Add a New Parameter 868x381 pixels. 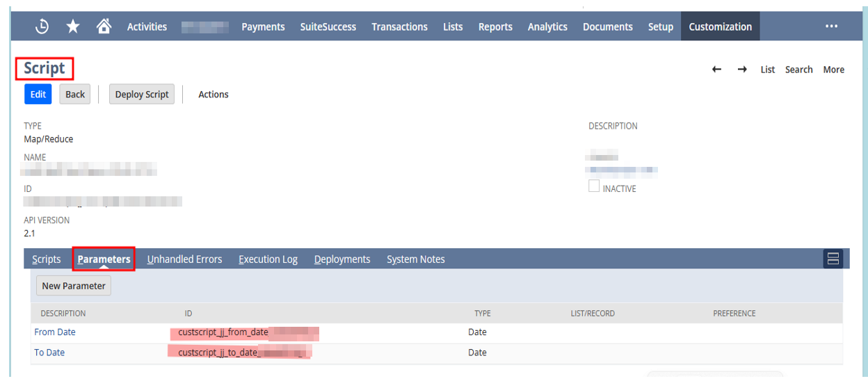[74, 286]
